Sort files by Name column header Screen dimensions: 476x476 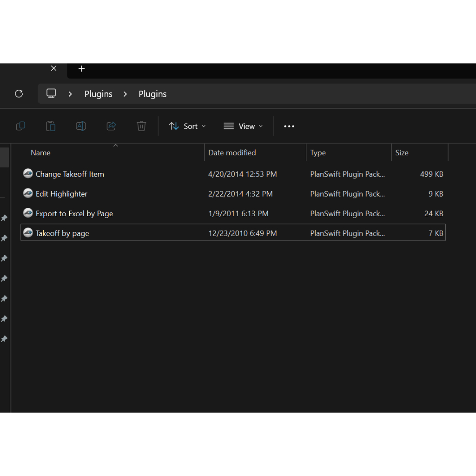(x=41, y=153)
